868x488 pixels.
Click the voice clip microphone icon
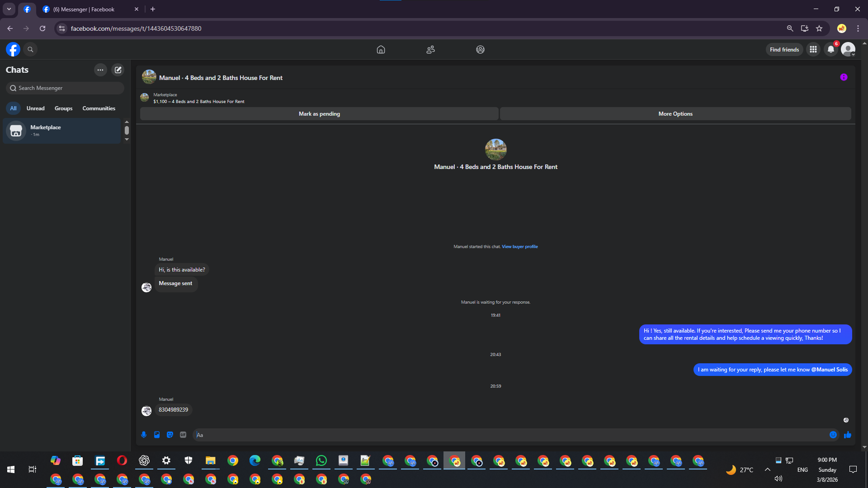[x=144, y=435]
